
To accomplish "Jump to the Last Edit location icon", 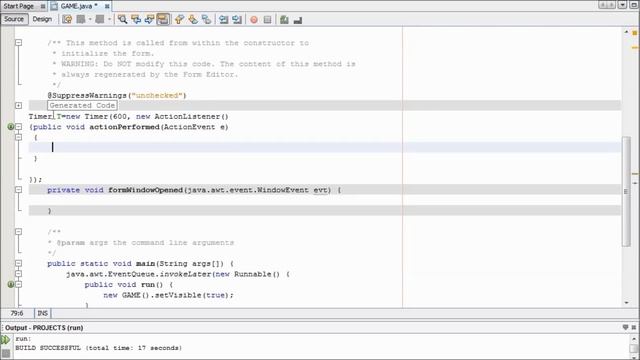I will (67, 19).
